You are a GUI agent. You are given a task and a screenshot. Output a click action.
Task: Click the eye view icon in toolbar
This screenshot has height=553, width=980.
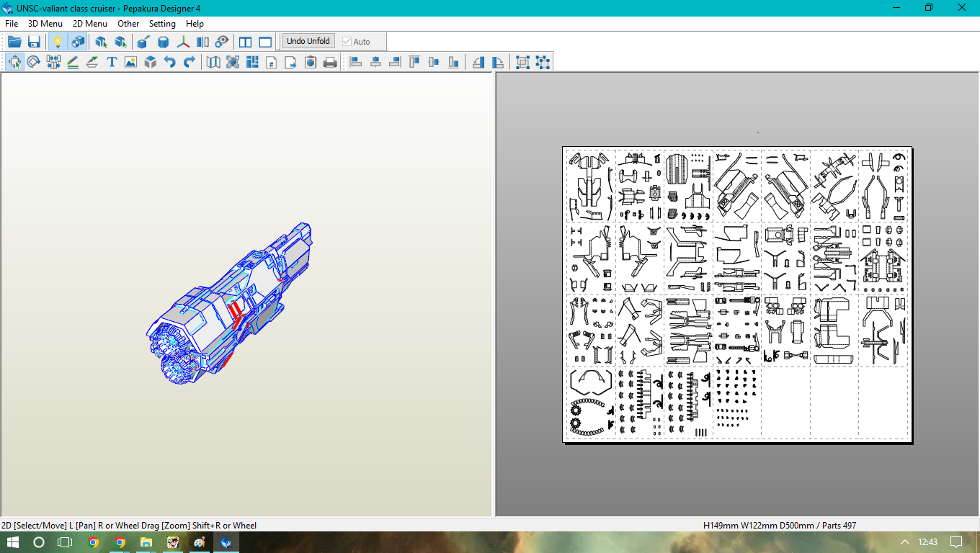point(222,41)
